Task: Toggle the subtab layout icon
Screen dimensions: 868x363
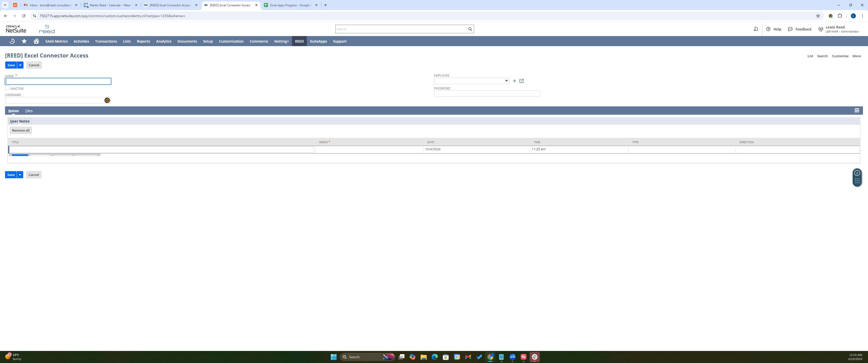Action: click(x=857, y=110)
